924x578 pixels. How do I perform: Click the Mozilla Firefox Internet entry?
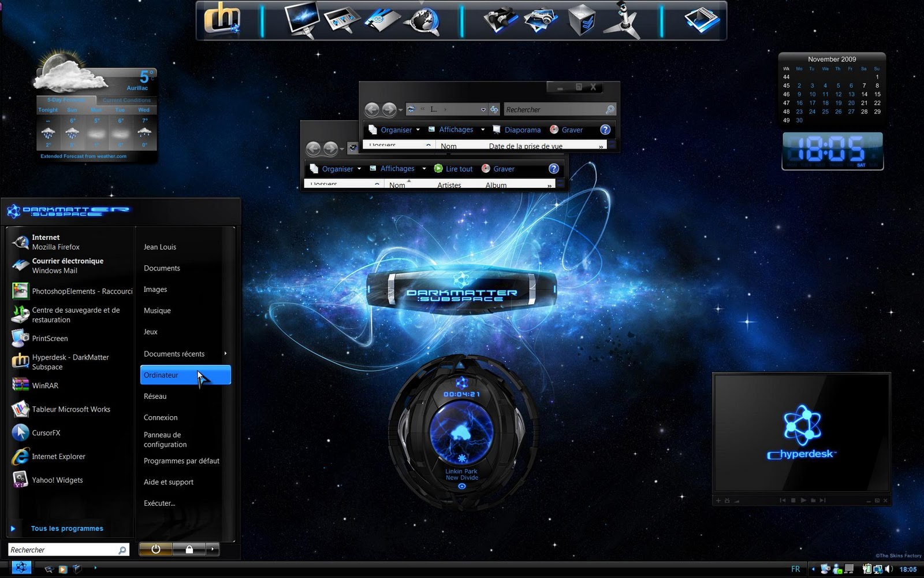[70, 242]
